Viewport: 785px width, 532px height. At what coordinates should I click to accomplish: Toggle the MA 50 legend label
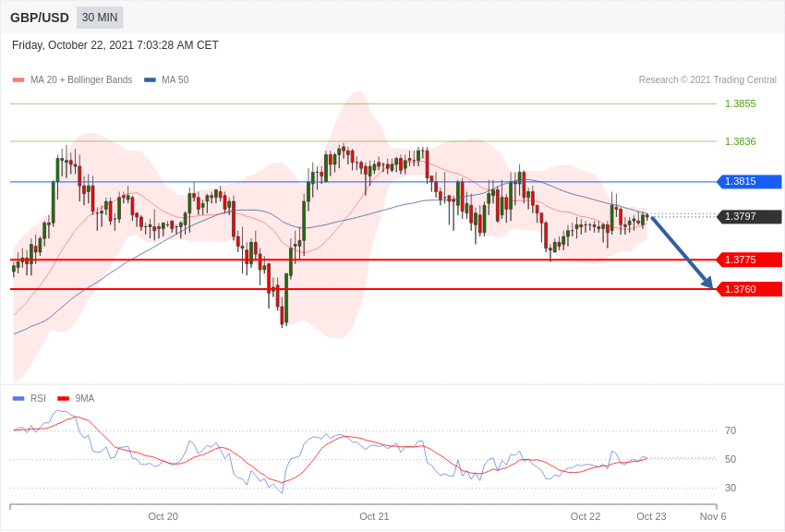click(175, 79)
